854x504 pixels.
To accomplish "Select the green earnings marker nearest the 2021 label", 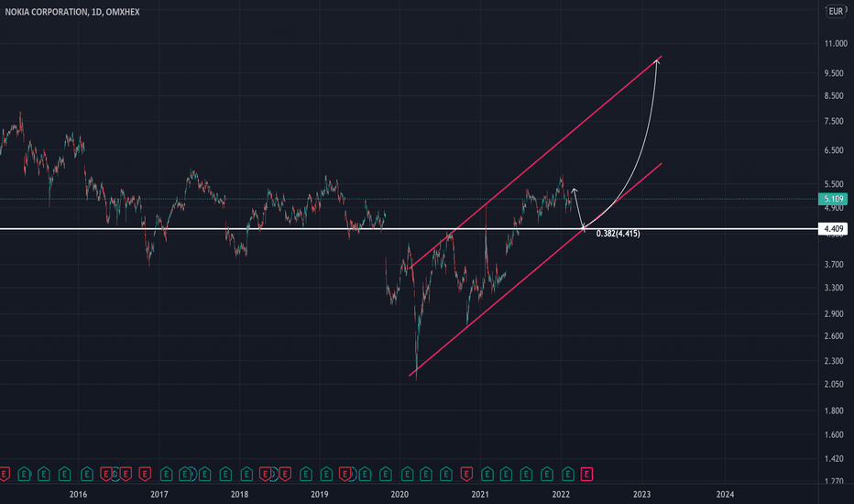I will click(487, 475).
